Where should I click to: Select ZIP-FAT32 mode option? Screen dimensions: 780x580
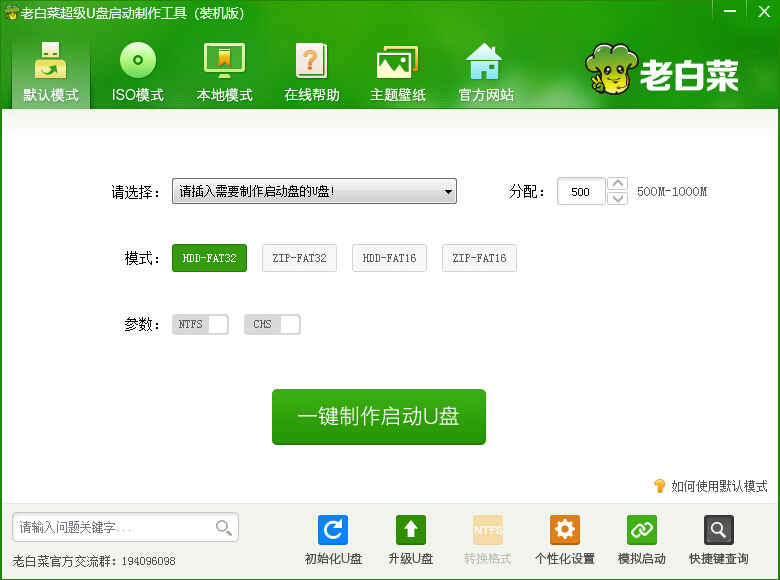[299, 258]
